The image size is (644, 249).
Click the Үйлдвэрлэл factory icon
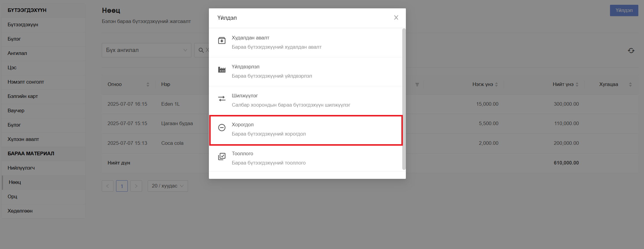[222, 70]
